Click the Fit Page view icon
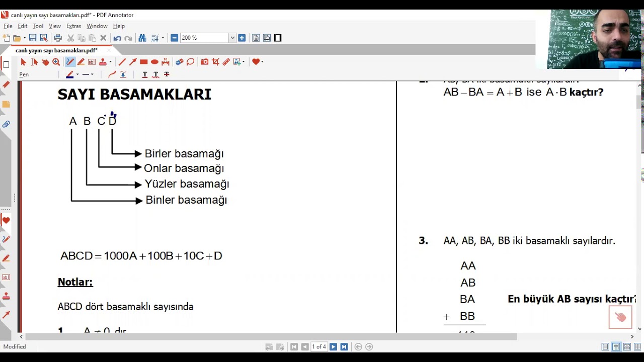The width and height of the screenshot is (644, 362). pyautogui.click(x=256, y=38)
